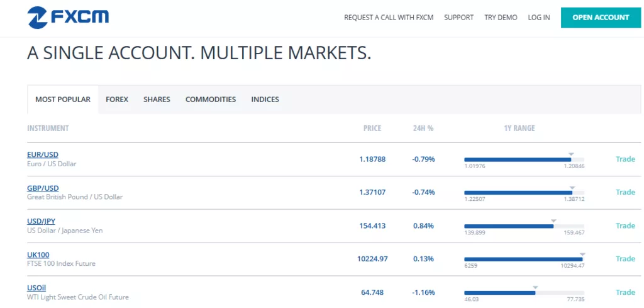644x308 pixels.
Task: Select the Most Popular tab
Action: [x=63, y=100]
